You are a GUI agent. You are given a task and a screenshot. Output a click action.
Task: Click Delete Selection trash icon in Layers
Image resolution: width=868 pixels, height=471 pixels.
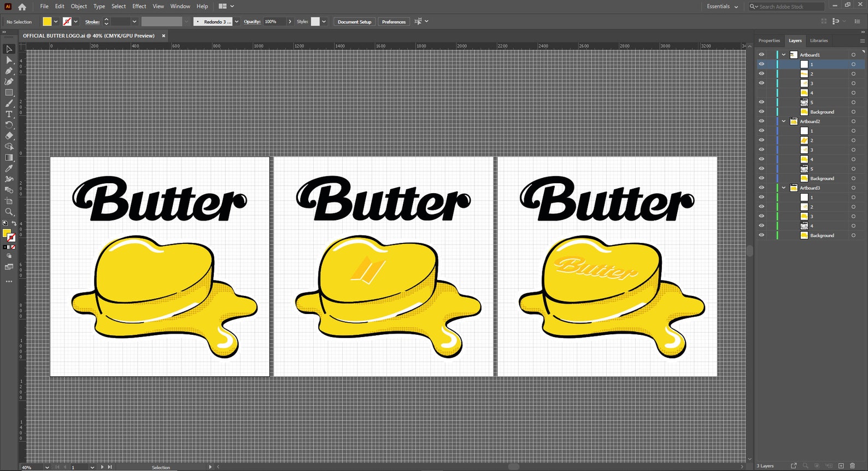[x=852, y=466]
